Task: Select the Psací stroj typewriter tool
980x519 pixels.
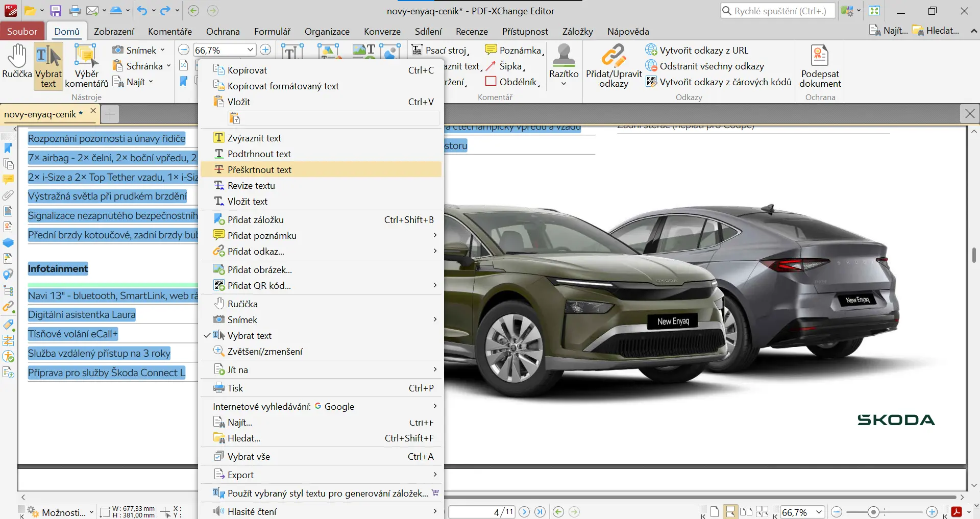Action: (x=440, y=50)
